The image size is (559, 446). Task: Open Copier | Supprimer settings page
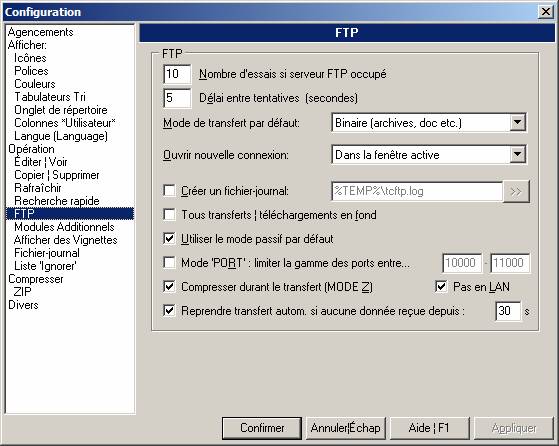[x=57, y=175]
